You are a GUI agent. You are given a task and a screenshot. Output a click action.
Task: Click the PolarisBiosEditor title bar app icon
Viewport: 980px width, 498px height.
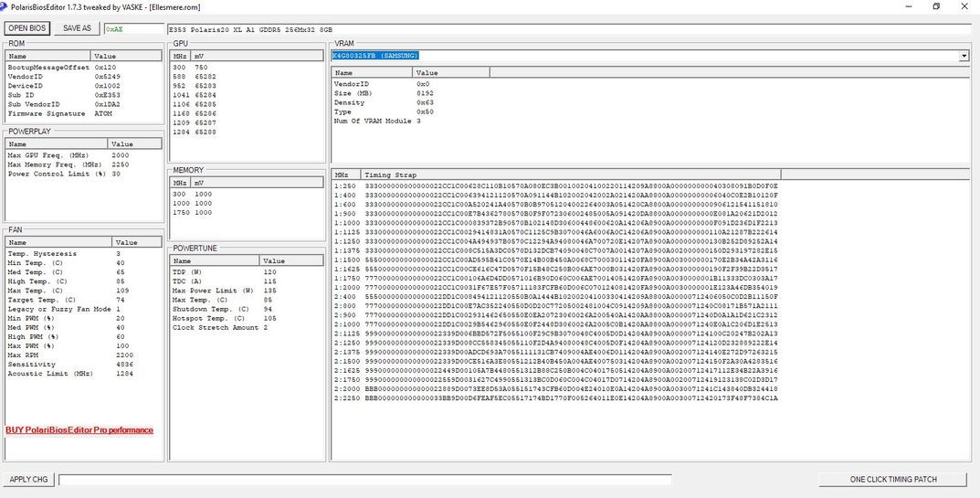[x=5, y=6]
